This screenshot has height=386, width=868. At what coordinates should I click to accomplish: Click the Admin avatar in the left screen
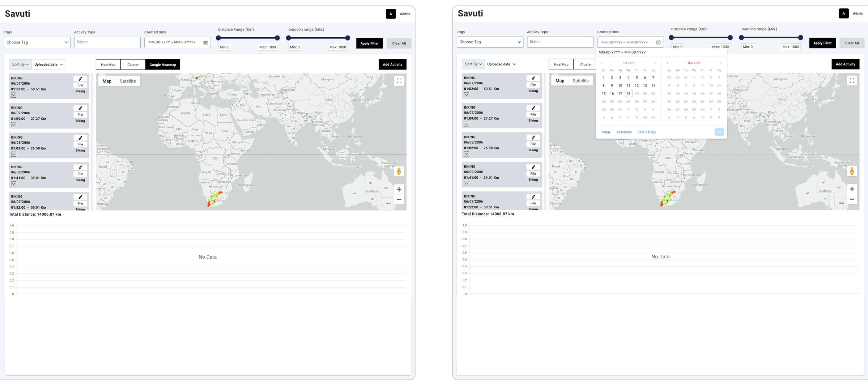[x=391, y=14]
